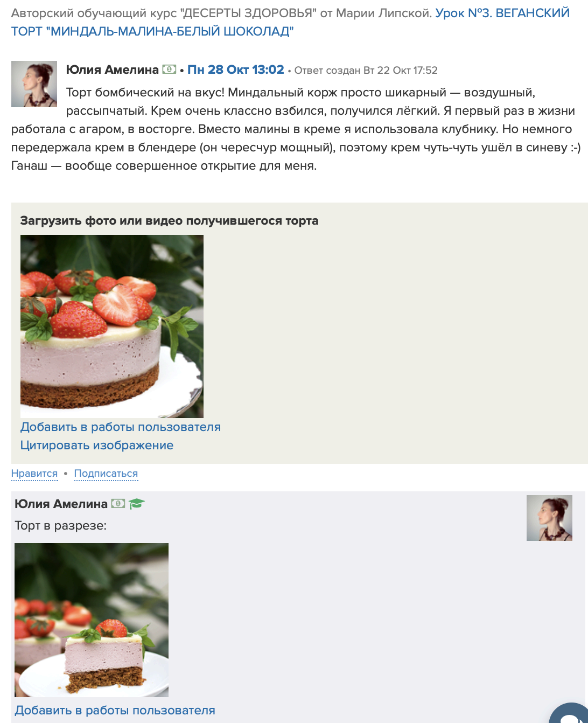Open the sliced cake photo

coord(92,620)
